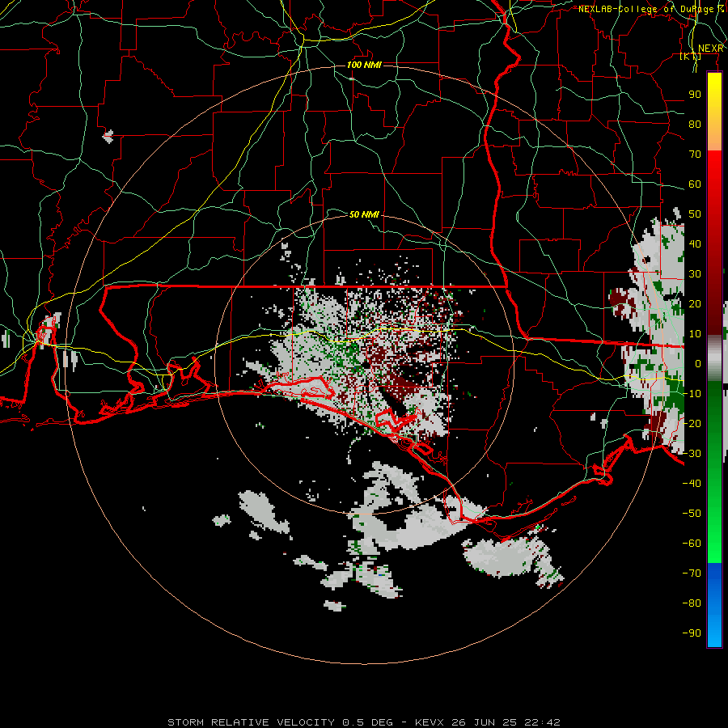Click the 100 NMI range ring label
Image resolution: width=728 pixels, height=728 pixels.
tap(364, 65)
